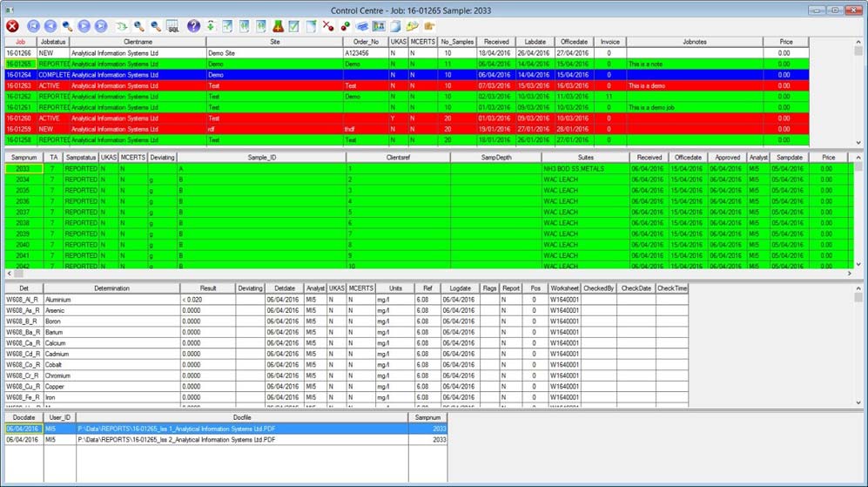Select job row 16-01261

[407, 107]
